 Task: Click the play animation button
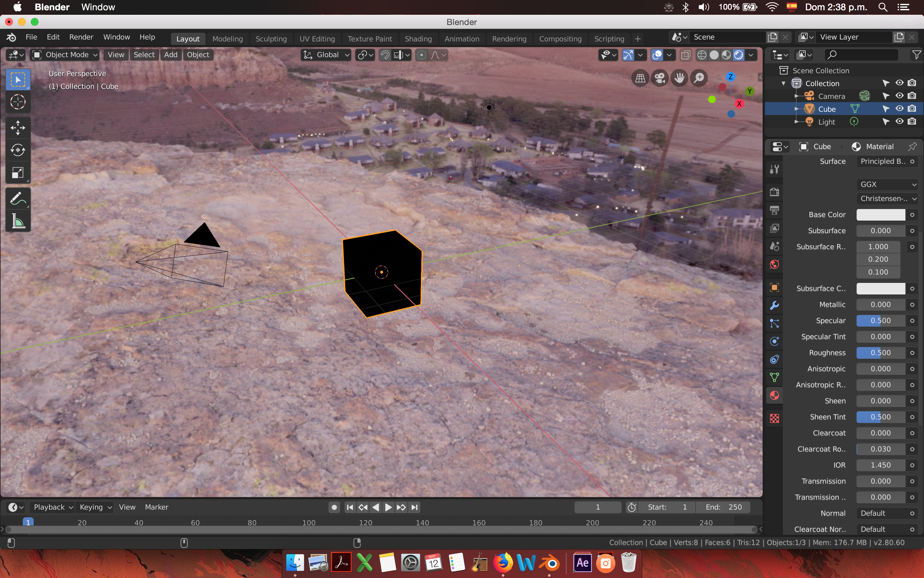[x=388, y=507]
